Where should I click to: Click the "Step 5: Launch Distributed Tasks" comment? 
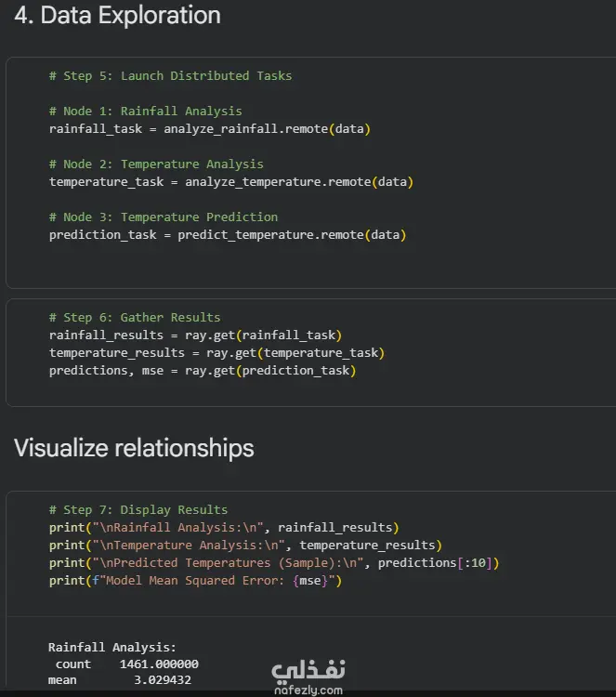coord(170,75)
